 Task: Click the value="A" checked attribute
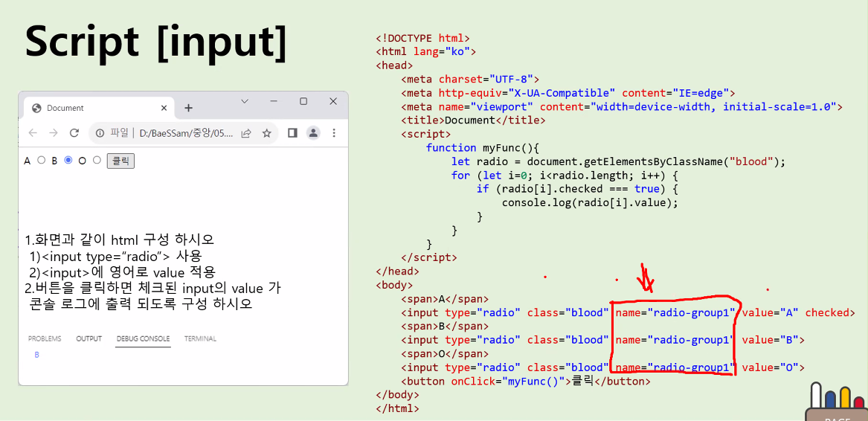799,312
